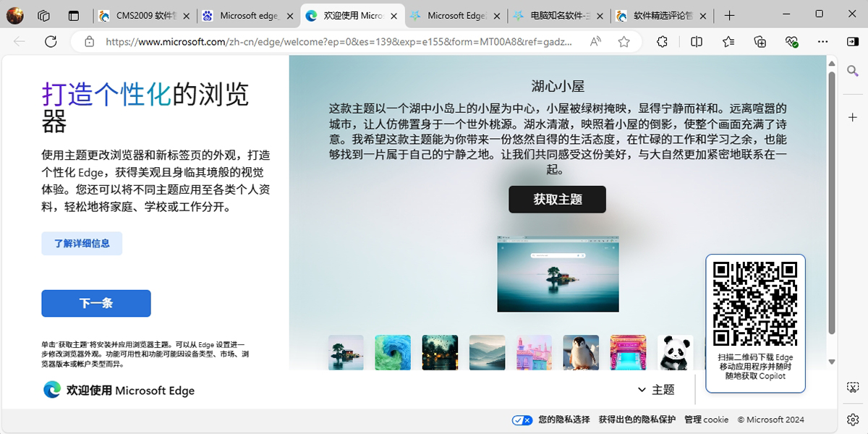Screen dimensions: 868x434
Task: Click the 获取主题 button
Action: coord(557,199)
